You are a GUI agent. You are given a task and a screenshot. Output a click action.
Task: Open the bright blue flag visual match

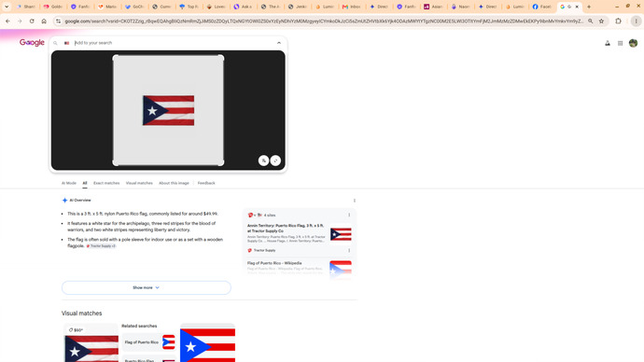click(x=208, y=342)
